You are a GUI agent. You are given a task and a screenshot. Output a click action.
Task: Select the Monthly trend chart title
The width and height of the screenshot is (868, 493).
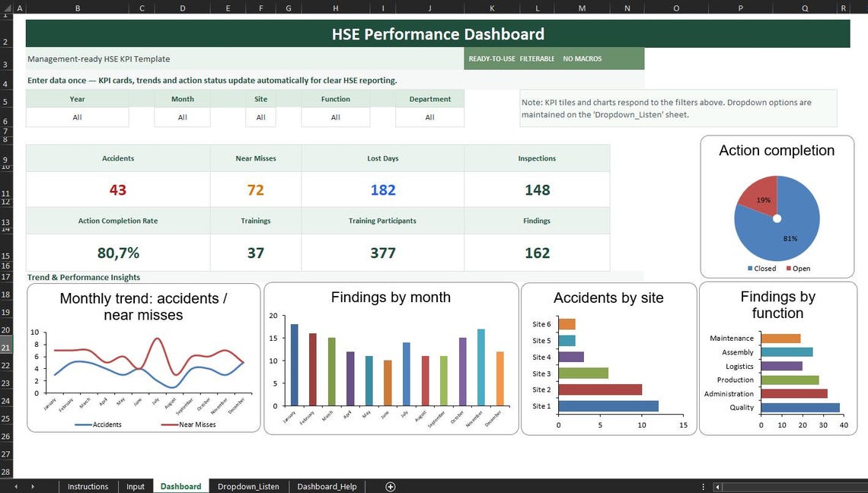143,307
